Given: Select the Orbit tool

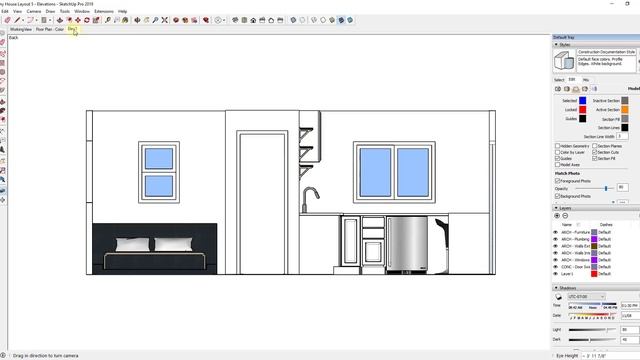Looking at the screenshot, I should [x=137, y=20].
